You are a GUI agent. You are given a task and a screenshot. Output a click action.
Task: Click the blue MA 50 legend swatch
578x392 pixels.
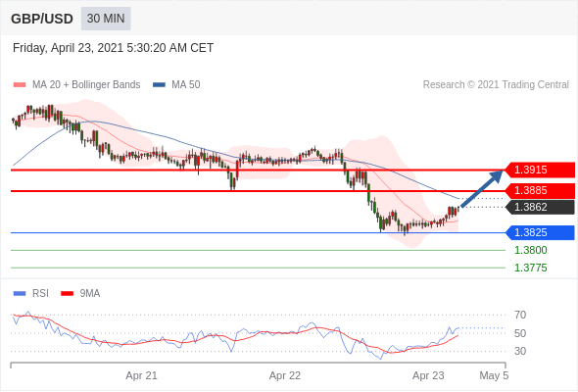click(x=160, y=85)
